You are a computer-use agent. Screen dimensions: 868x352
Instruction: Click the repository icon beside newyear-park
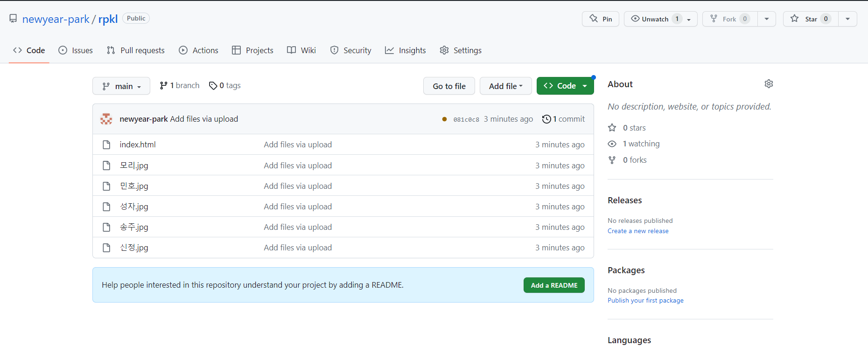[x=13, y=19]
